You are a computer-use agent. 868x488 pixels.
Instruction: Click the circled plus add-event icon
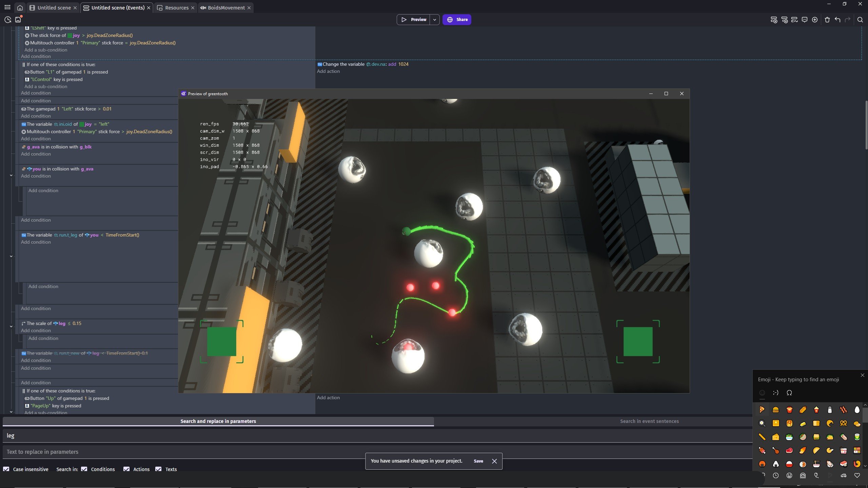(815, 20)
